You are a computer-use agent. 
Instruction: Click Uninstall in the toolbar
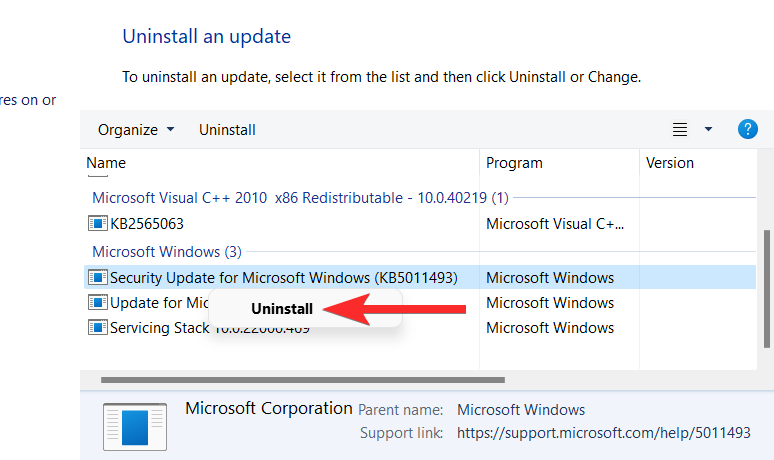pos(227,130)
